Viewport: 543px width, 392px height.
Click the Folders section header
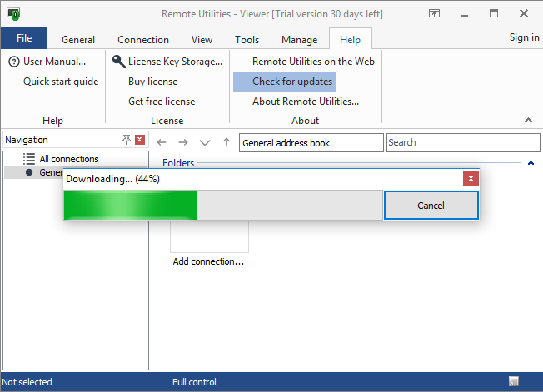click(178, 163)
